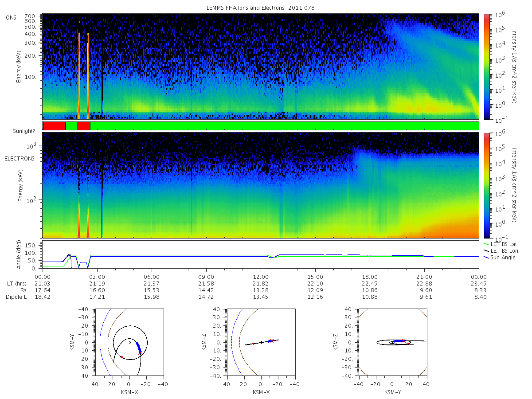Click the Dipole L row label

click(x=16, y=297)
